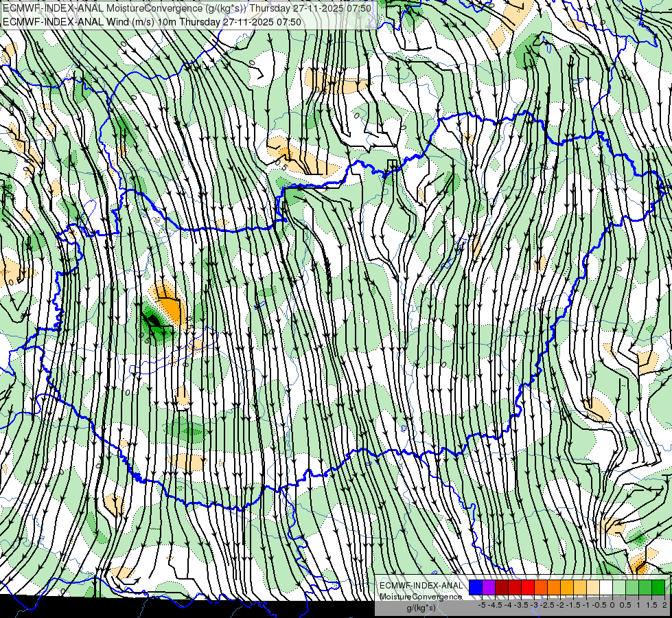672x618 pixels.
Task: Click the blue legend swatch below -5
Action: point(476,588)
